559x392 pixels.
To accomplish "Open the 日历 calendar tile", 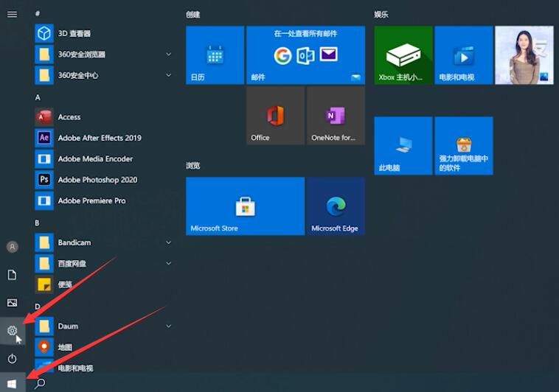I will 215,55.
